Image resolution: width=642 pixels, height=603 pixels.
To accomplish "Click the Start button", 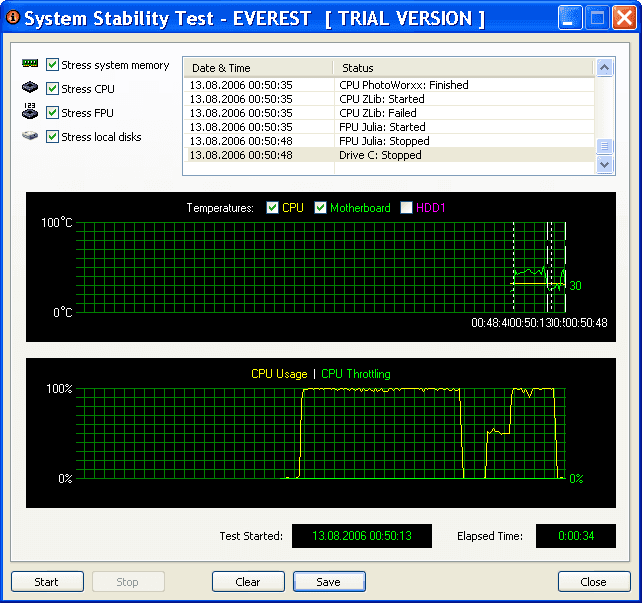I will pos(47,581).
